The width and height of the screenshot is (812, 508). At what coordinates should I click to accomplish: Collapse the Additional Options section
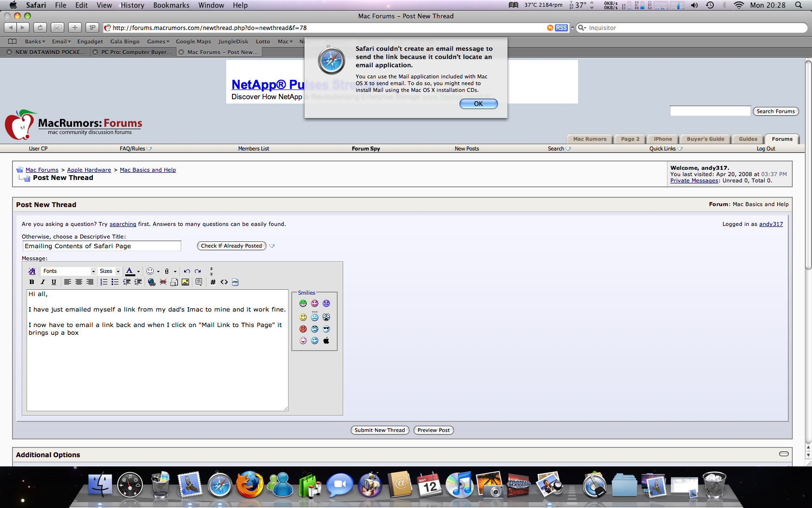(784, 454)
